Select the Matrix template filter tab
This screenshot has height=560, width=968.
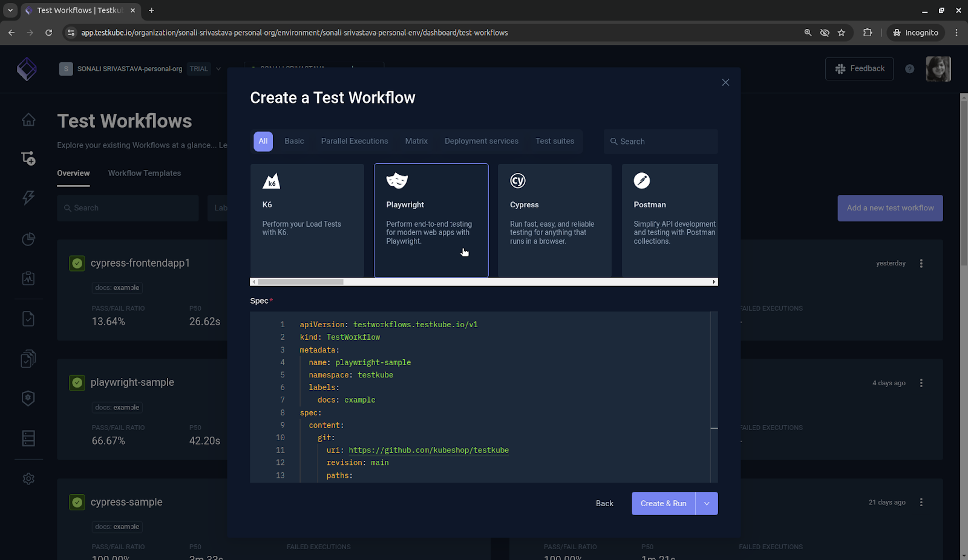pyautogui.click(x=416, y=142)
